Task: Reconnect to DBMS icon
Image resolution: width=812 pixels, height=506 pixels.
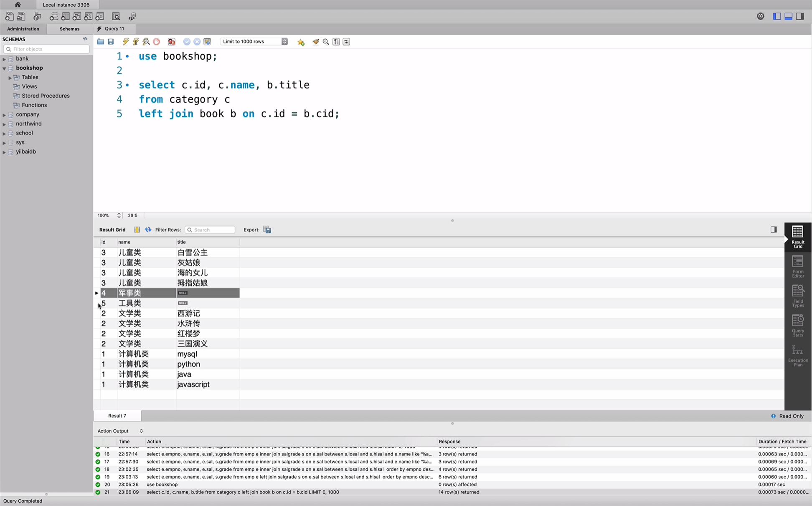Action: coord(132,16)
